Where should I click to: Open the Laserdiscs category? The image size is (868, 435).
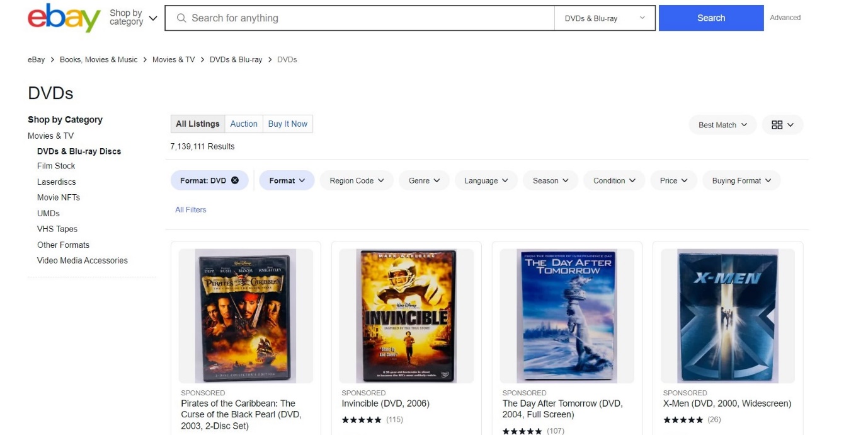pyautogui.click(x=57, y=182)
